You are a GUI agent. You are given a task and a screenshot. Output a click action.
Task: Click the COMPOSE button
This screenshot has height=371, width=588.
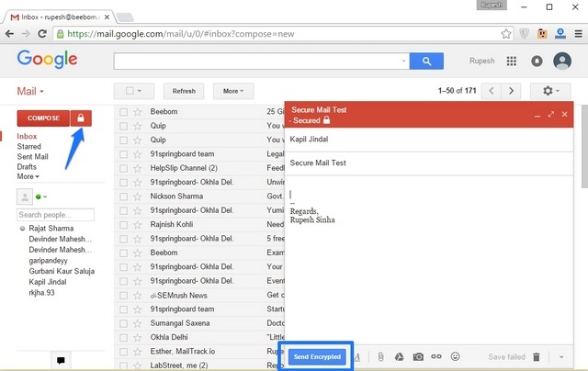point(43,118)
